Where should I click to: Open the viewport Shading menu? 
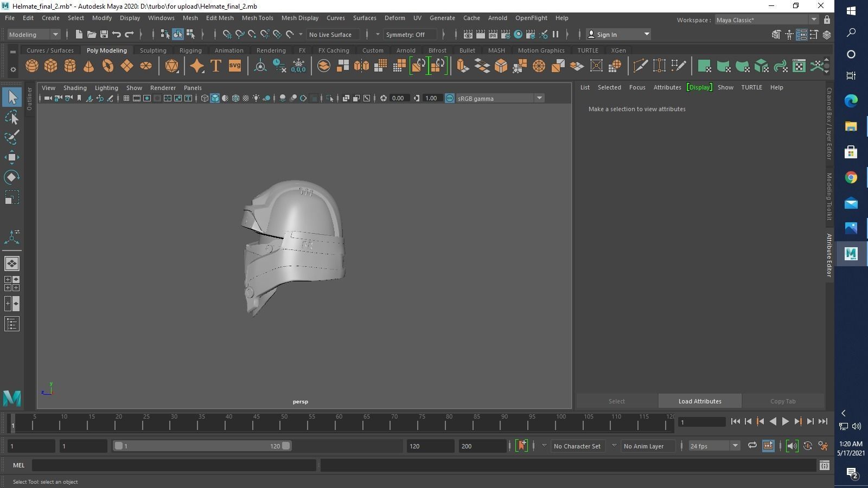point(75,88)
